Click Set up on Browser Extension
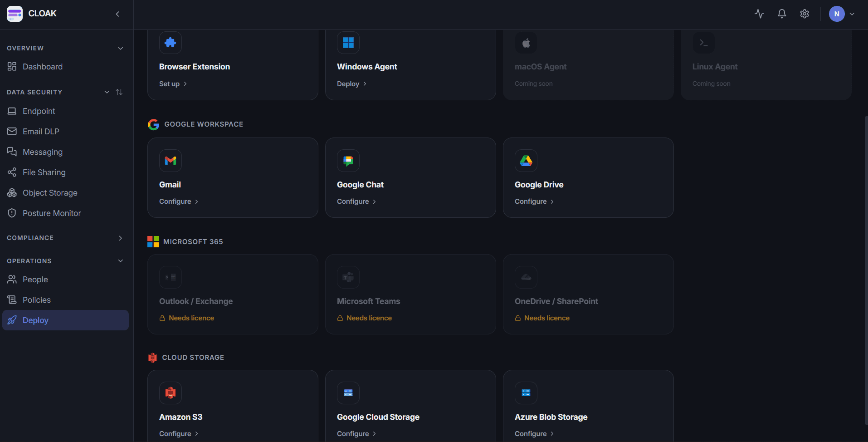 tap(173, 84)
